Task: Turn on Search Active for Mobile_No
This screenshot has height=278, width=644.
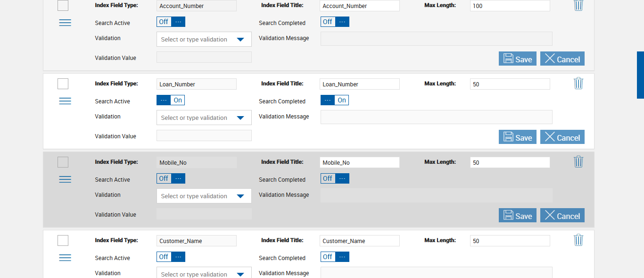Action: click(x=171, y=179)
